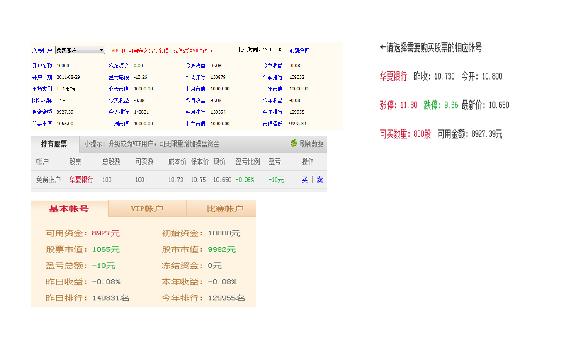Click the 昨收 10.730 text

tap(434, 76)
